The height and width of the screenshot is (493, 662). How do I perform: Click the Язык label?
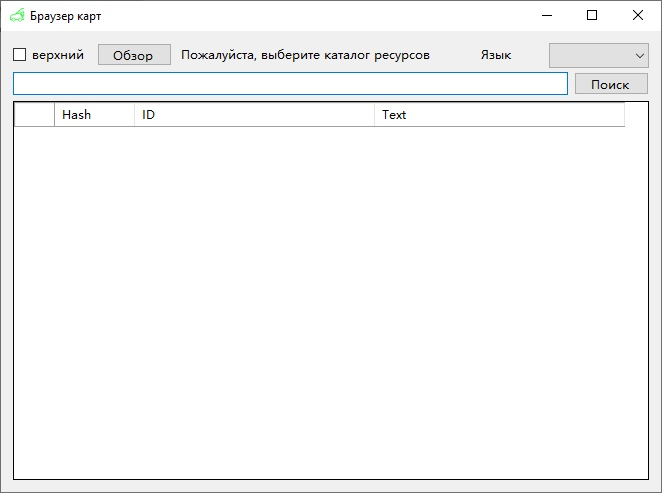click(496, 55)
